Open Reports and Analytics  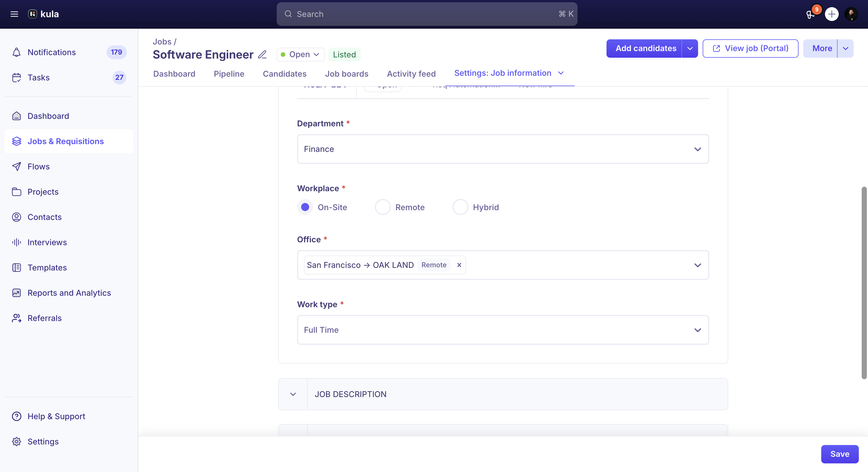[x=69, y=293]
